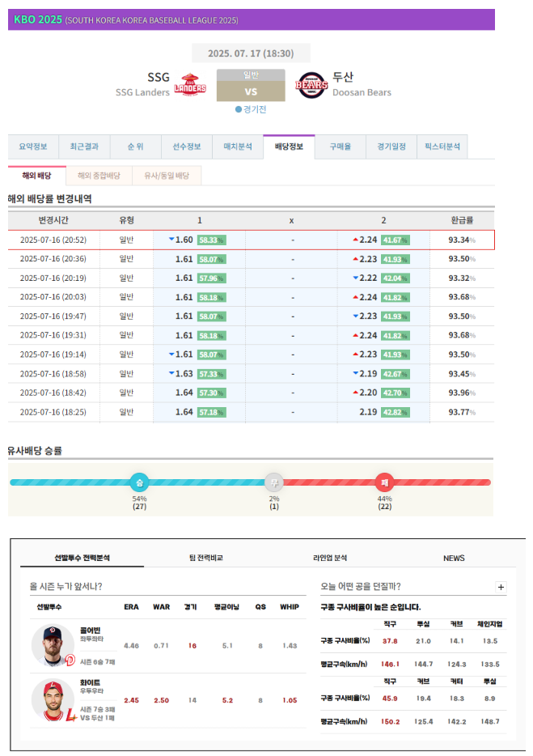Viewport: 533px width, 756px height.
Task: Click odds row 2025-07-16 (20:36)
Action: click(251, 259)
